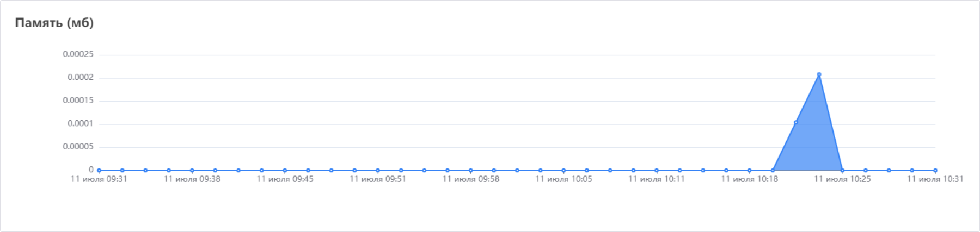Click the peak data point near 0.0002
Image resolution: width=980 pixels, height=232 pixels.
[x=819, y=74]
